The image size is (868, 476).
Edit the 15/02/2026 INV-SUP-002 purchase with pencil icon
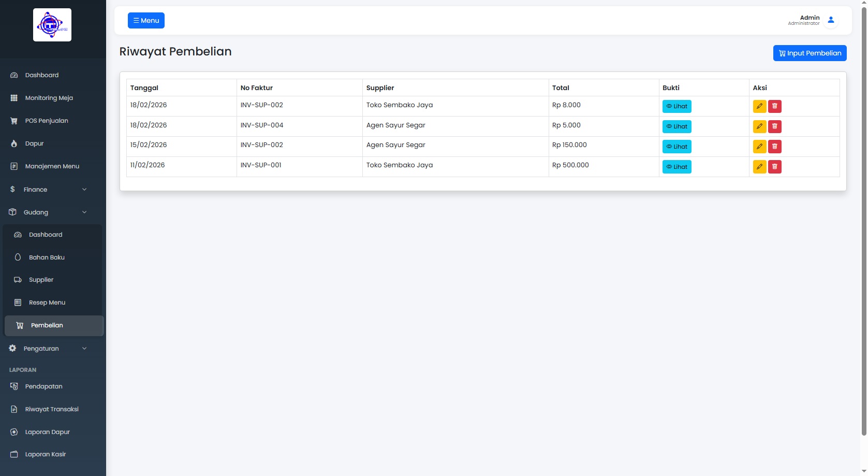[x=759, y=147]
